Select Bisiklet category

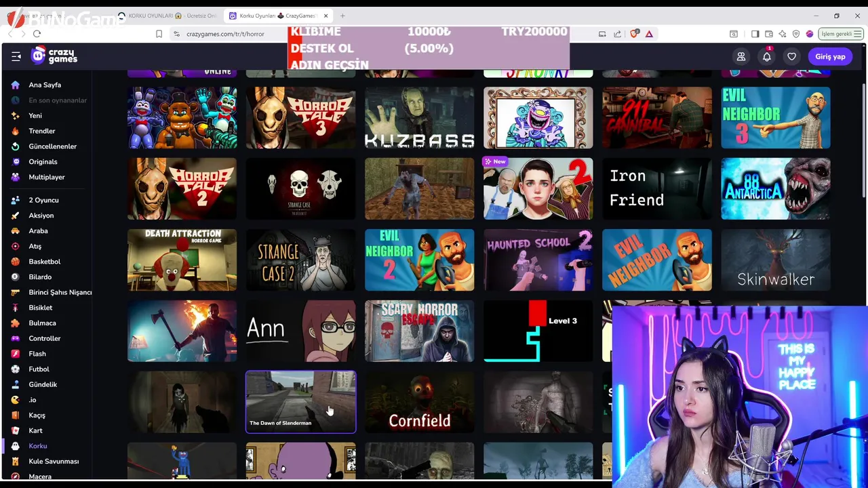40,308
